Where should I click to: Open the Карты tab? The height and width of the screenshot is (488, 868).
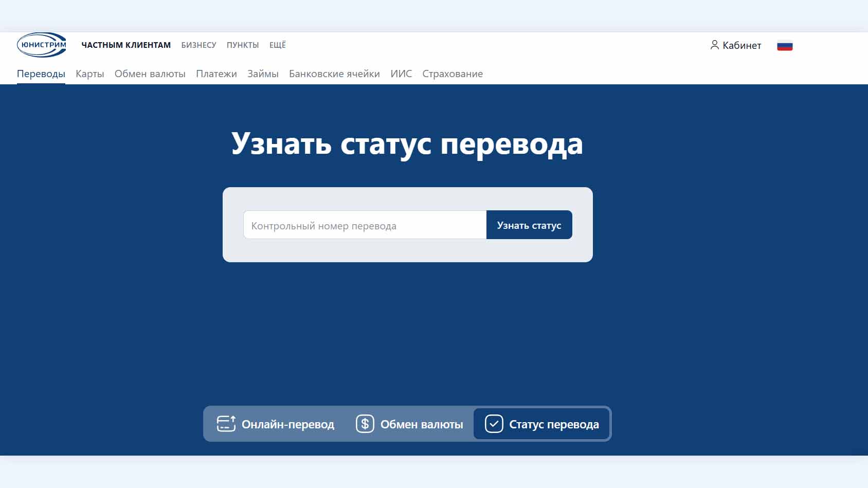pyautogui.click(x=90, y=74)
